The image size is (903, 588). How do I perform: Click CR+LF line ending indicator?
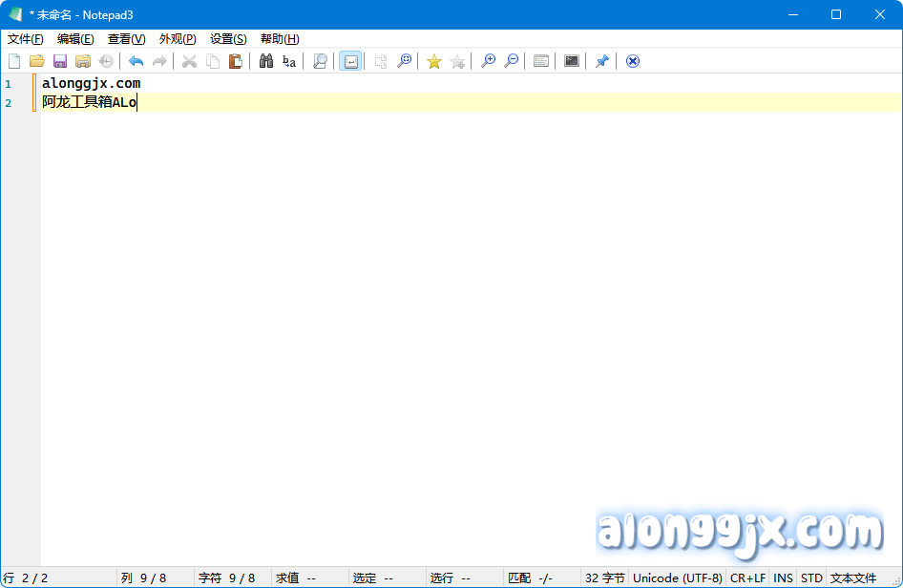pos(747,577)
